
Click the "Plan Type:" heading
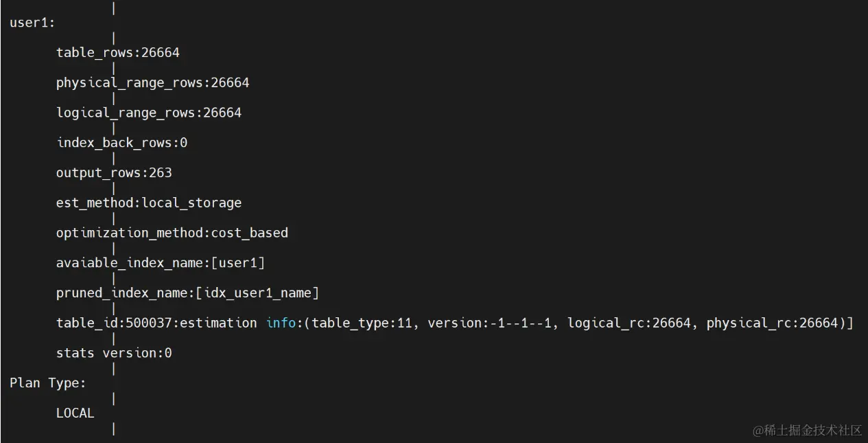tap(48, 383)
